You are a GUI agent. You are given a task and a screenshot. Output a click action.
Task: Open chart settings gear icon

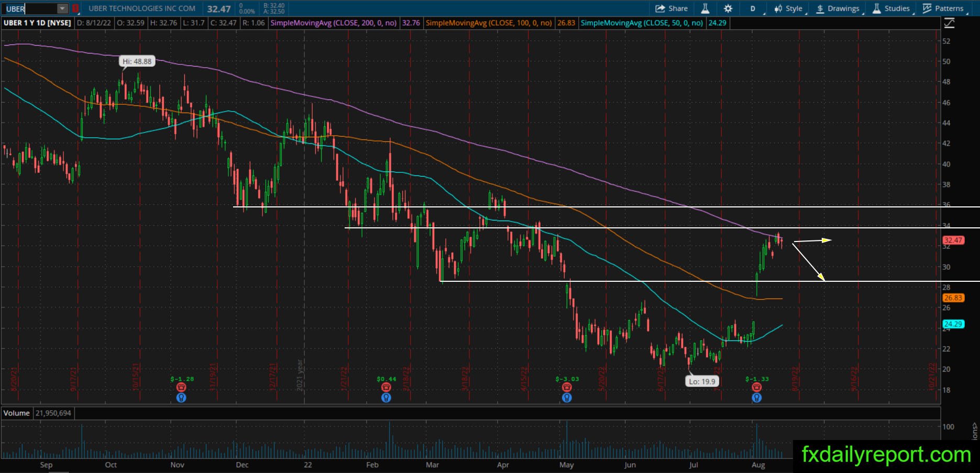[728, 8]
